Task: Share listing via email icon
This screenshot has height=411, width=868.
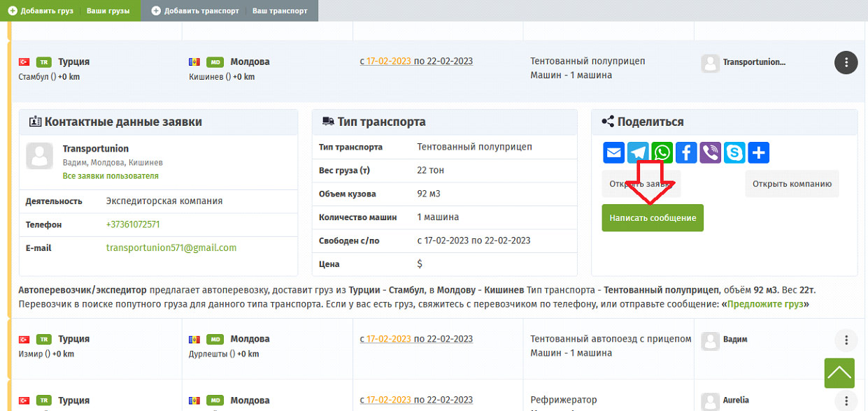Action: (613, 152)
